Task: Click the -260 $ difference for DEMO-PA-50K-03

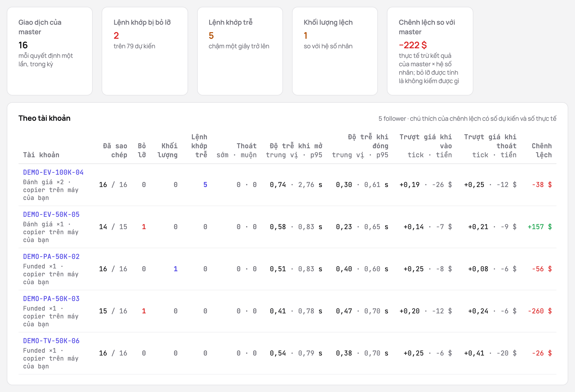Action: point(540,311)
